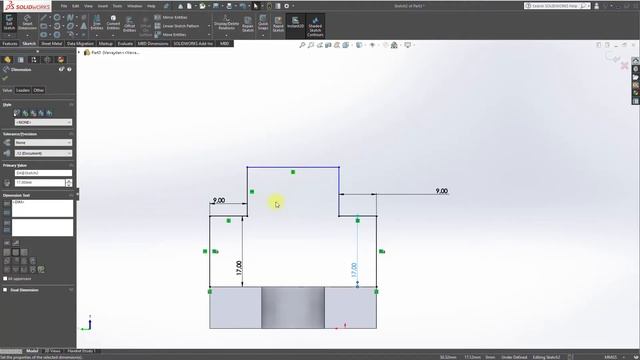The width and height of the screenshot is (640, 360).
Task: Click the Primary Value name field
Action: tap(43, 173)
